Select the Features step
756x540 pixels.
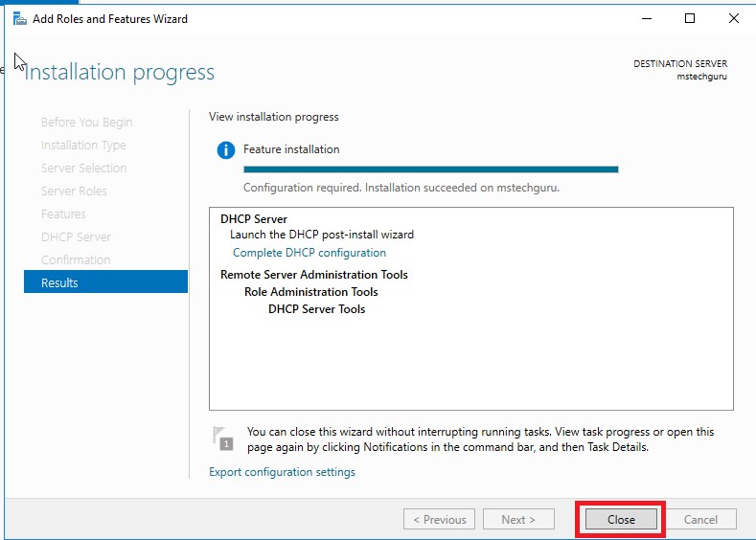63,214
